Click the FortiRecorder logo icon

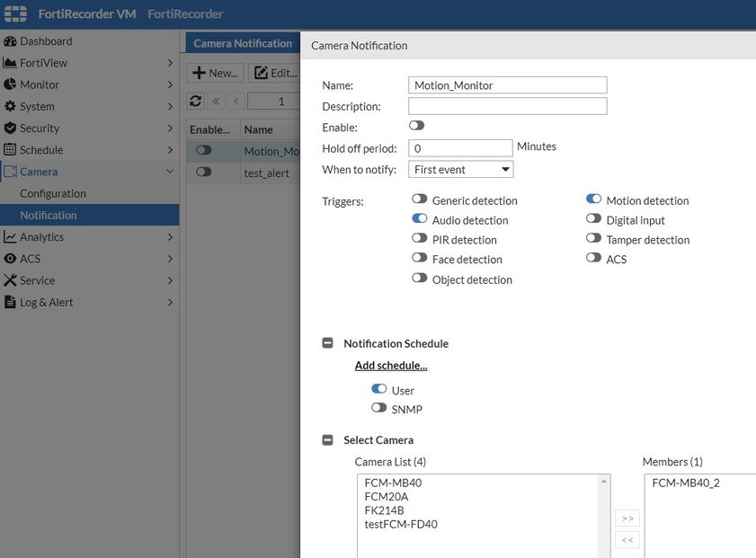(15, 13)
